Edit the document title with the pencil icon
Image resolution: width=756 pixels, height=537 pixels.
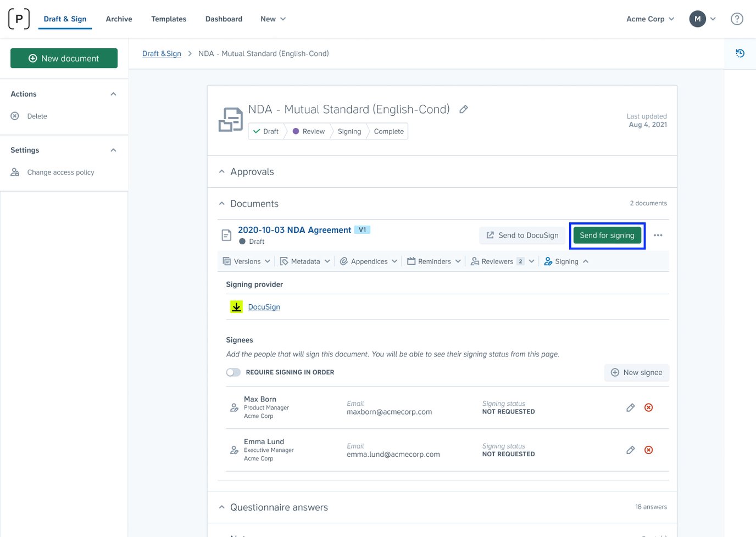(x=463, y=109)
